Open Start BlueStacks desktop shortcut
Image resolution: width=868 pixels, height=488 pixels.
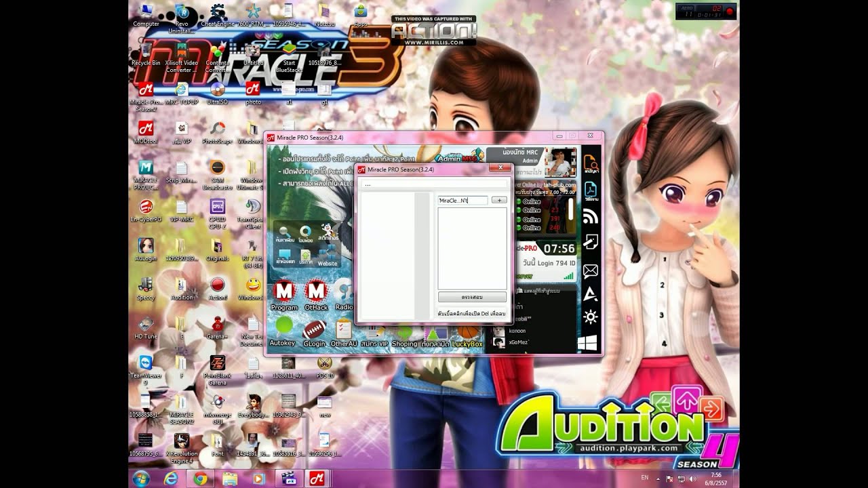(290, 57)
